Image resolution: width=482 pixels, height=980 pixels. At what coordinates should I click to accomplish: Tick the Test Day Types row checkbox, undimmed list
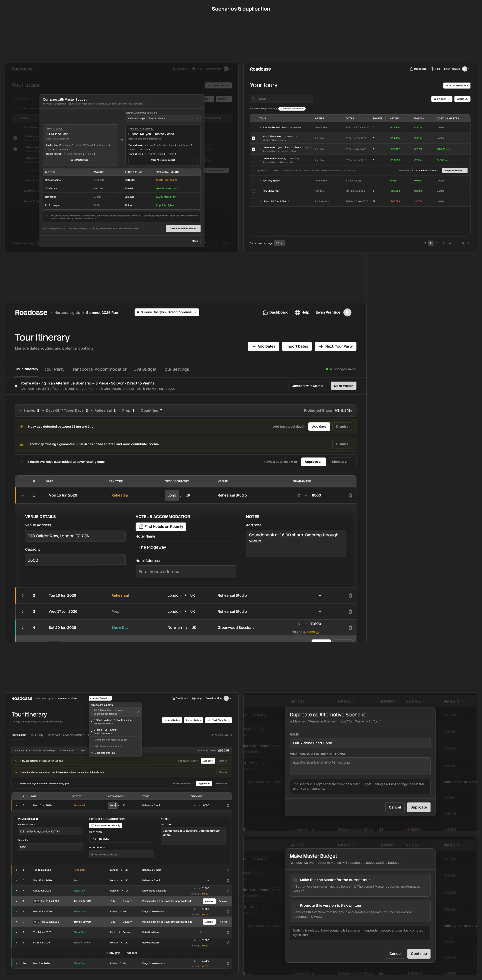(254, 181)
